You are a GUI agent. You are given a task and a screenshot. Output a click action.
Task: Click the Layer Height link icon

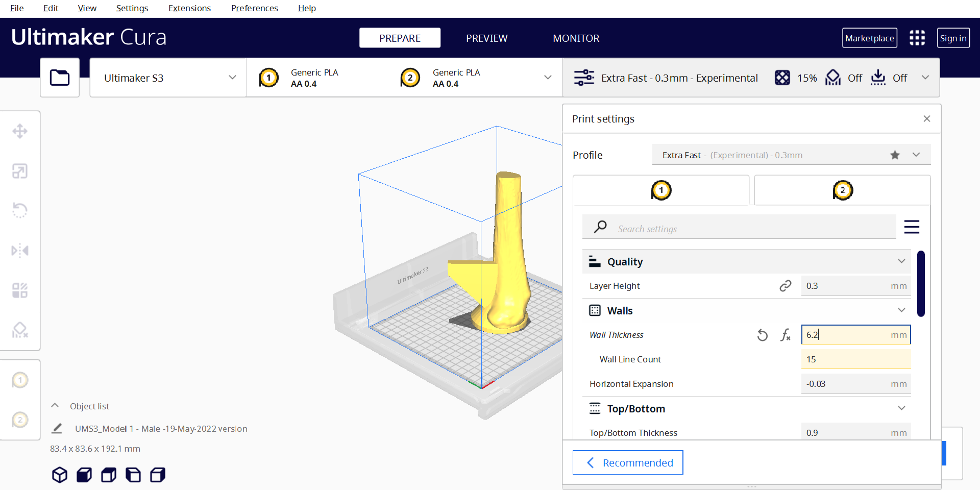[x=785, y=286]
